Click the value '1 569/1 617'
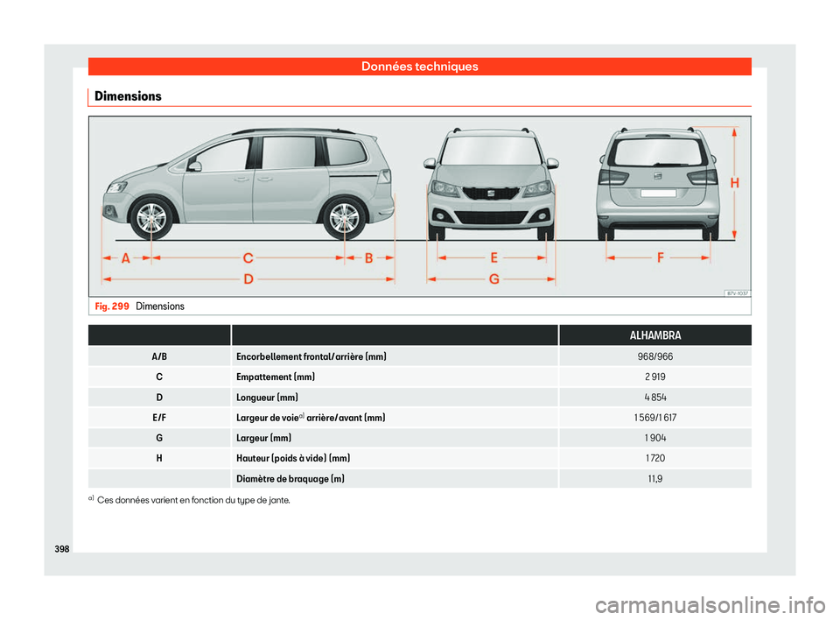This screenshot has width=840, height=620. point(655,417)
